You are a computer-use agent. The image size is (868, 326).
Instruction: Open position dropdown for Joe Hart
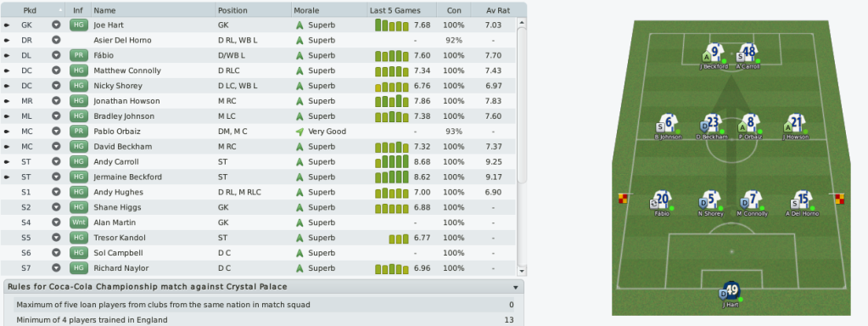(x=56, y=25)
